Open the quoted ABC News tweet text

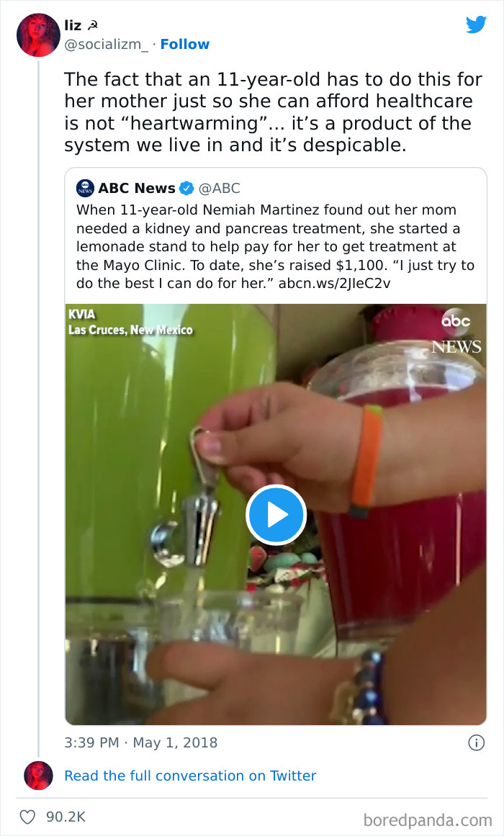pyautogui.click(x=275, y=246)
